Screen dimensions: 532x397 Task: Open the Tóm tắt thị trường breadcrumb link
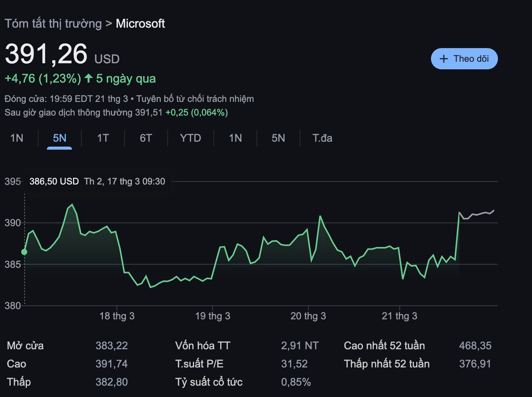click(x=53, y=23)
